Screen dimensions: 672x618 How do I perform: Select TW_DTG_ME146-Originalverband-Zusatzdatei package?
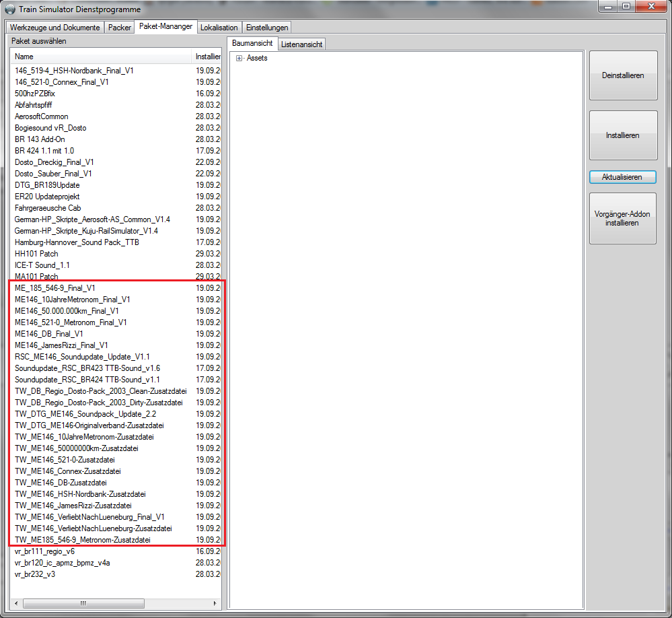[x=89, y=425]
